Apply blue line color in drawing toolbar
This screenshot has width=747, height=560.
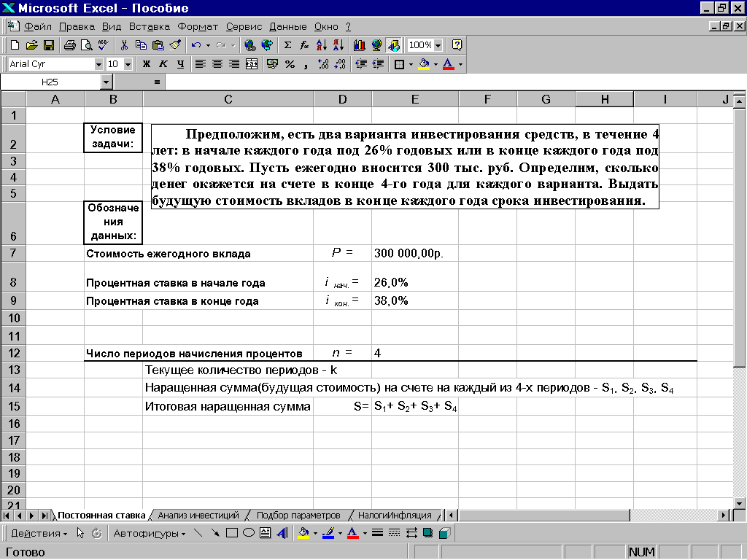328,533
